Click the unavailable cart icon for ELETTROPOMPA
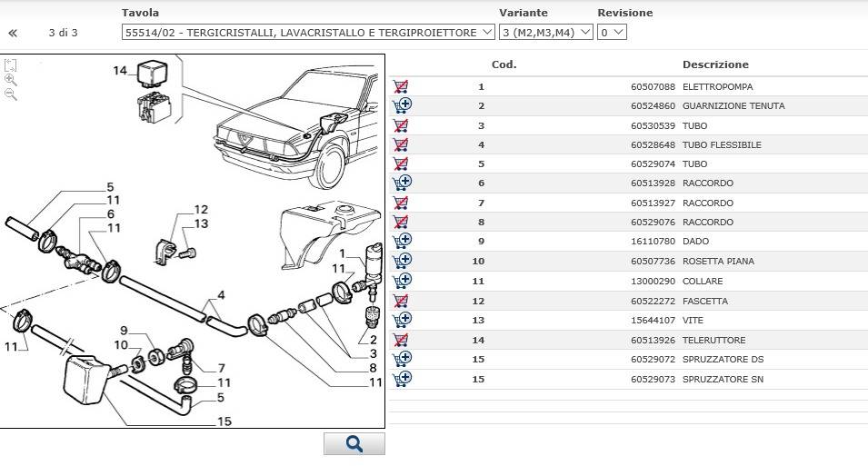868x466 pixels. [401, 86]
